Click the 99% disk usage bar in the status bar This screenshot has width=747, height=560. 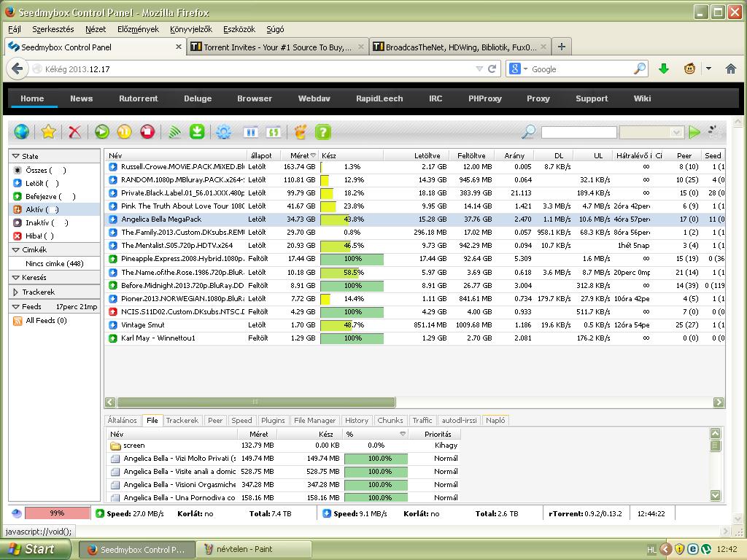[57, 513]
